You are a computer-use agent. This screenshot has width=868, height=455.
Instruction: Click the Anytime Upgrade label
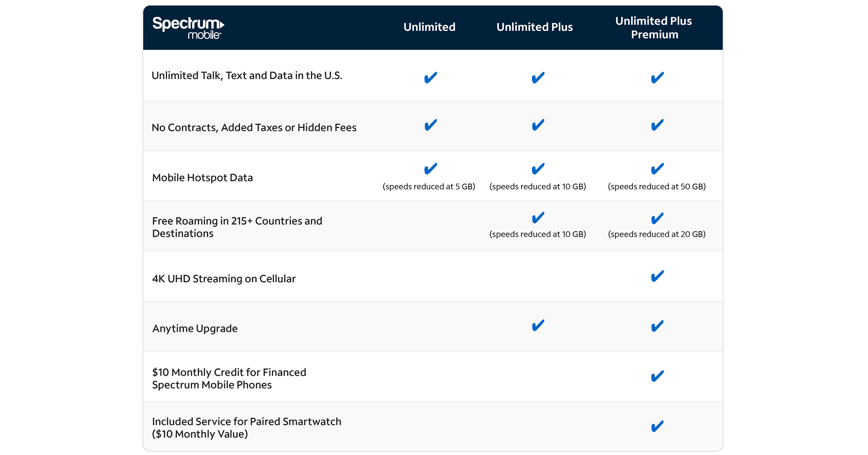pyautogui.click(x=195, y=329)
